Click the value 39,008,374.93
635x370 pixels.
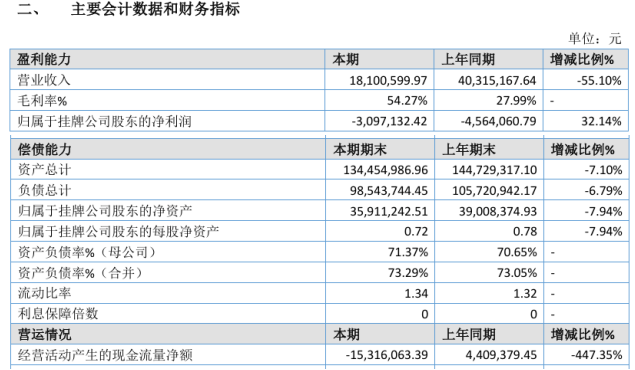[x=498, y=211]
